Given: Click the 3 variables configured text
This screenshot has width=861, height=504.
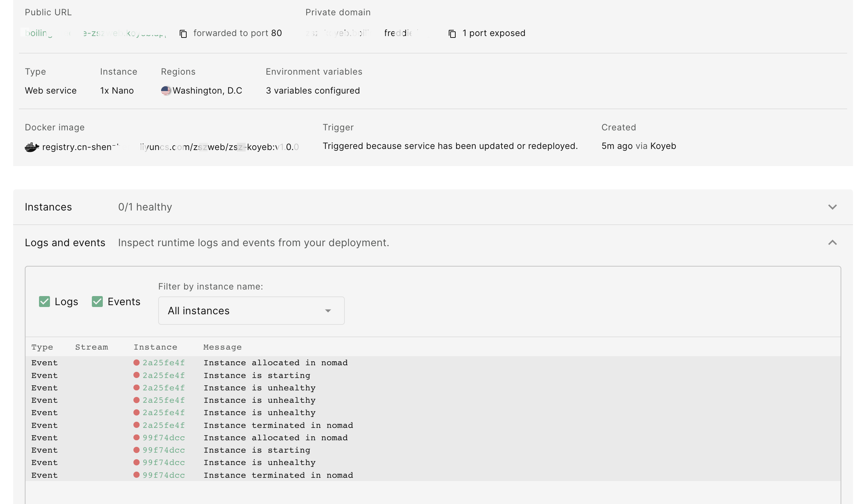Looking at the screenshot, I should coord(313,91).
